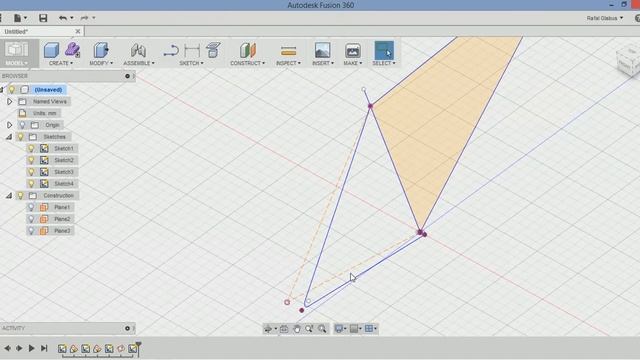Screen dimensions: 640x360
Task: Click the Insert image icon
Action: tap(322, 50)
